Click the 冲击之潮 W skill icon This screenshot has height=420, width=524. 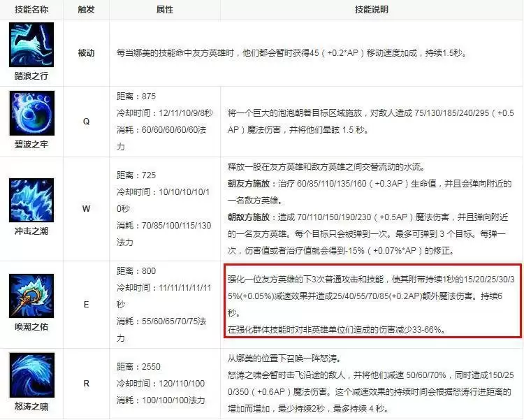click(31, 200)
